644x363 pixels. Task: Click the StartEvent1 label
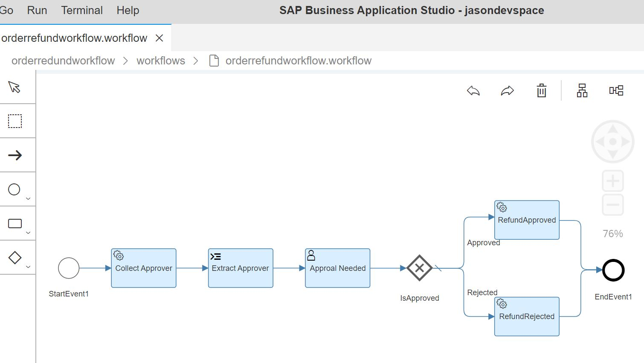click(x=69, y=294)
